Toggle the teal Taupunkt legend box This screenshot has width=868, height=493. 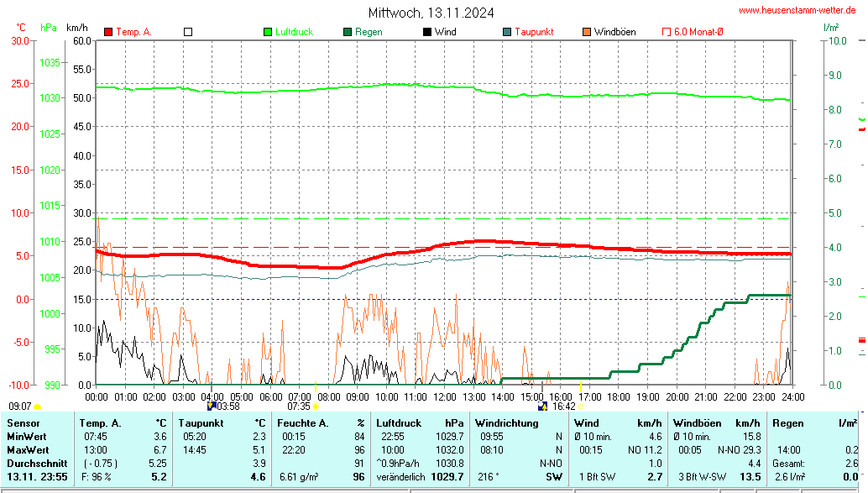(507, 32)
